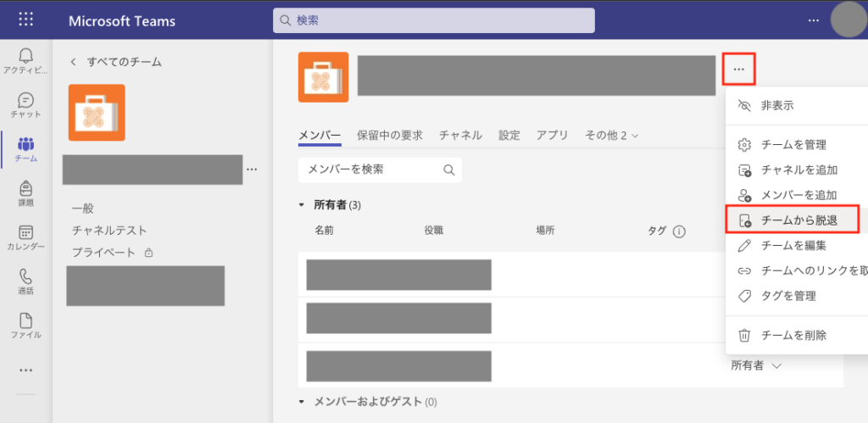Select 非表示 to hide the team
This screenshot has height=423, width=868.
[776, 106]
